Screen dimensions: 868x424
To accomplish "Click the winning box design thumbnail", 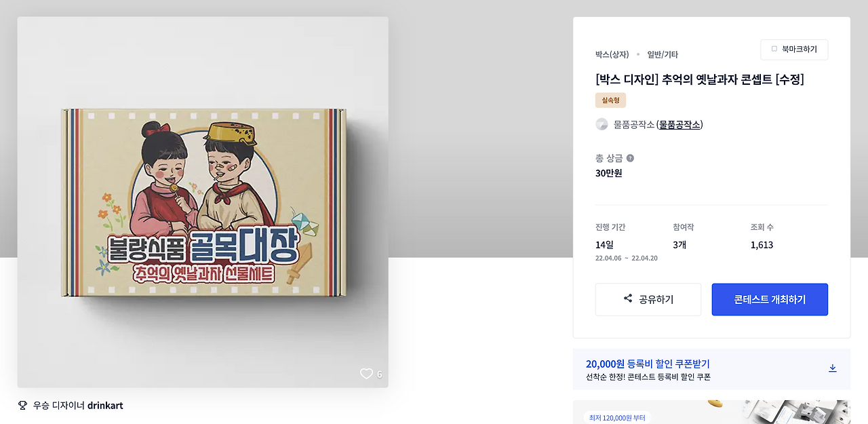I will (203, 201).
